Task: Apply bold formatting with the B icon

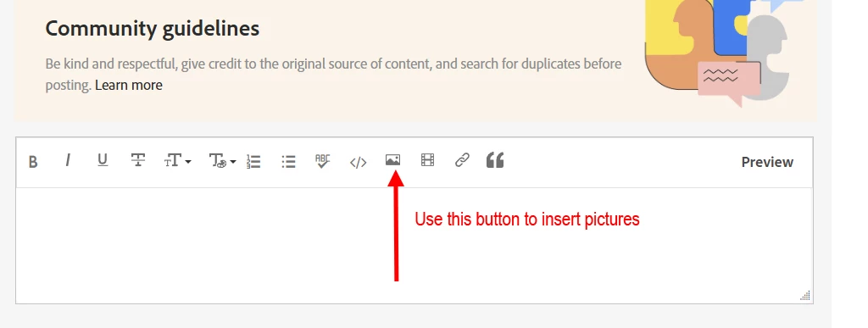Action: tap(33, 162)
